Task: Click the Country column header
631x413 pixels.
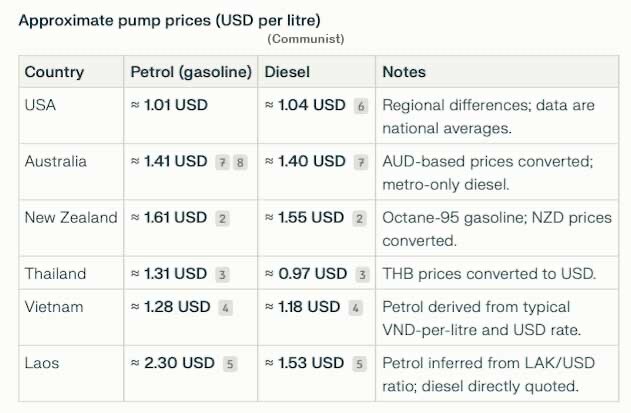Action: pyautogui.click(x=54, y=72)
